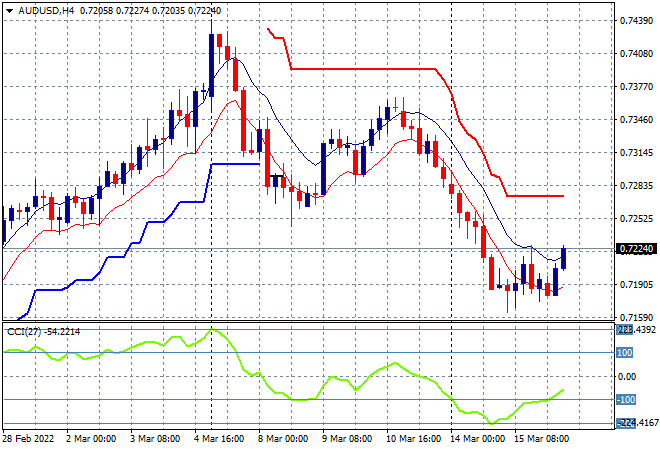Click the 0.74390 price axis label

[637, 21]
